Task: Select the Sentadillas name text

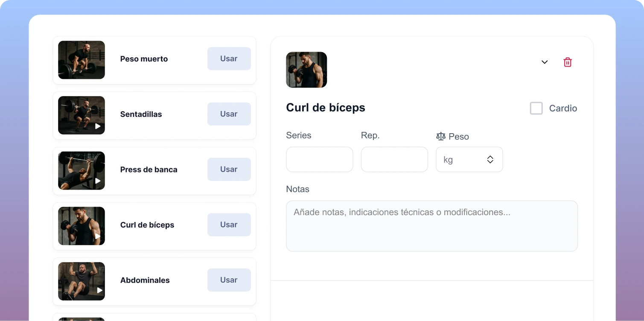Action: (141, 114)
